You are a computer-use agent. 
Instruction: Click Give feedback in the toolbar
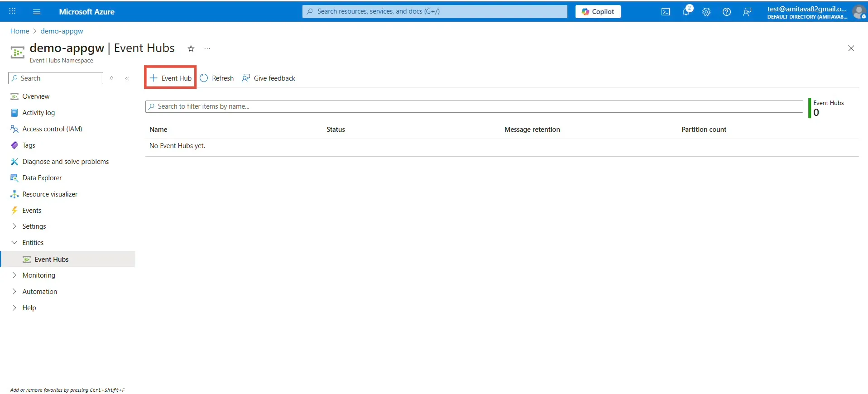[274, 78]
